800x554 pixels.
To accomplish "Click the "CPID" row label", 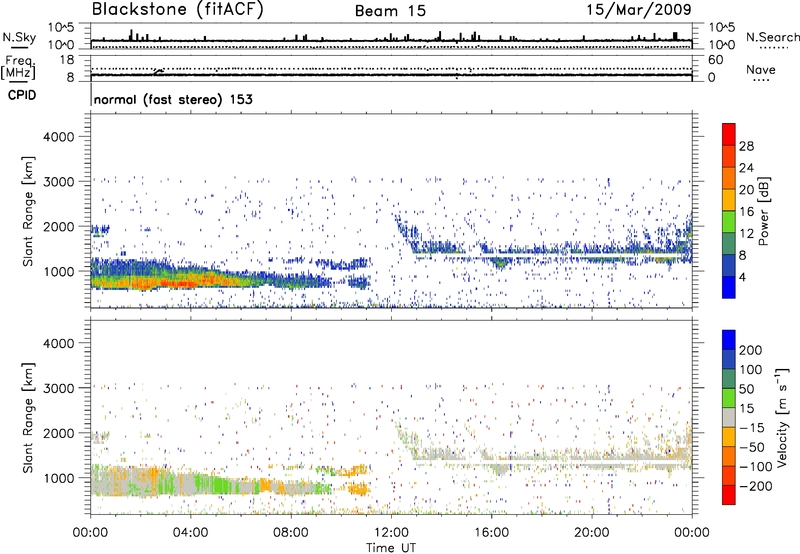I will tap(22, 95).
